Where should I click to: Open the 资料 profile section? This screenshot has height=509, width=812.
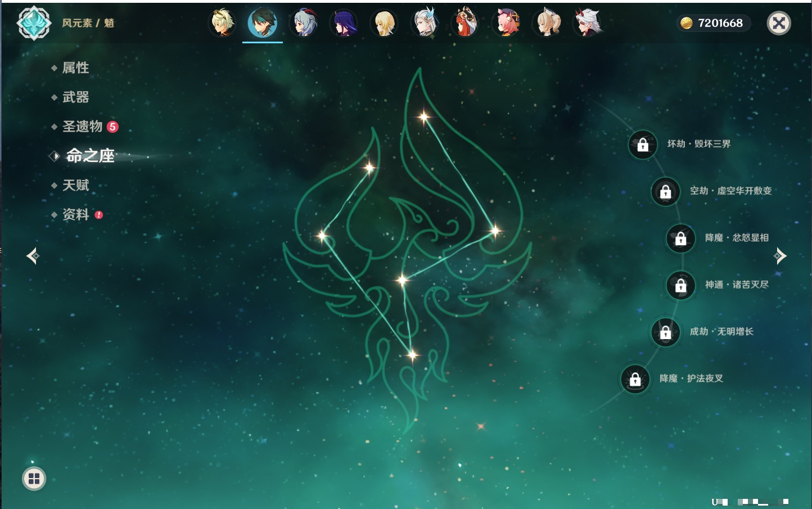pyautogui.click(x=75, y=214)
